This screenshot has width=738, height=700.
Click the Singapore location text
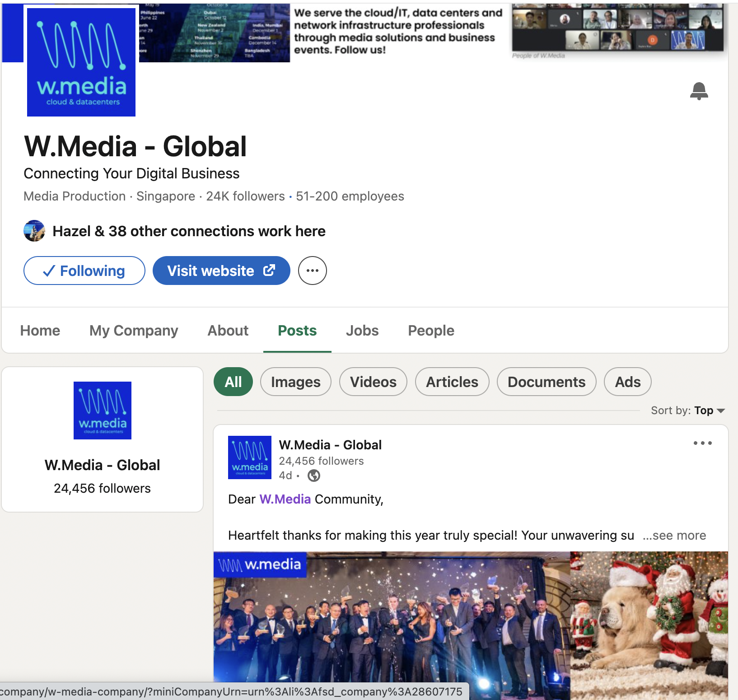[166, 196]
